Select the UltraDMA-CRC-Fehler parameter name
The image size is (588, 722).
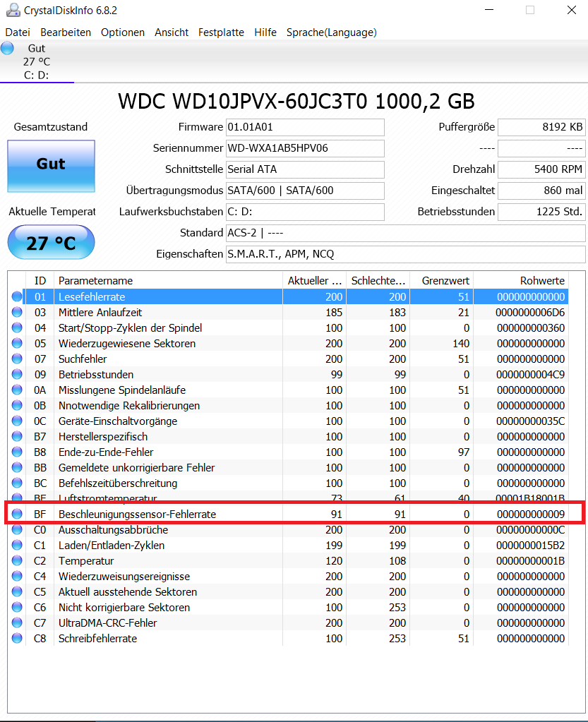coord(108,623)
